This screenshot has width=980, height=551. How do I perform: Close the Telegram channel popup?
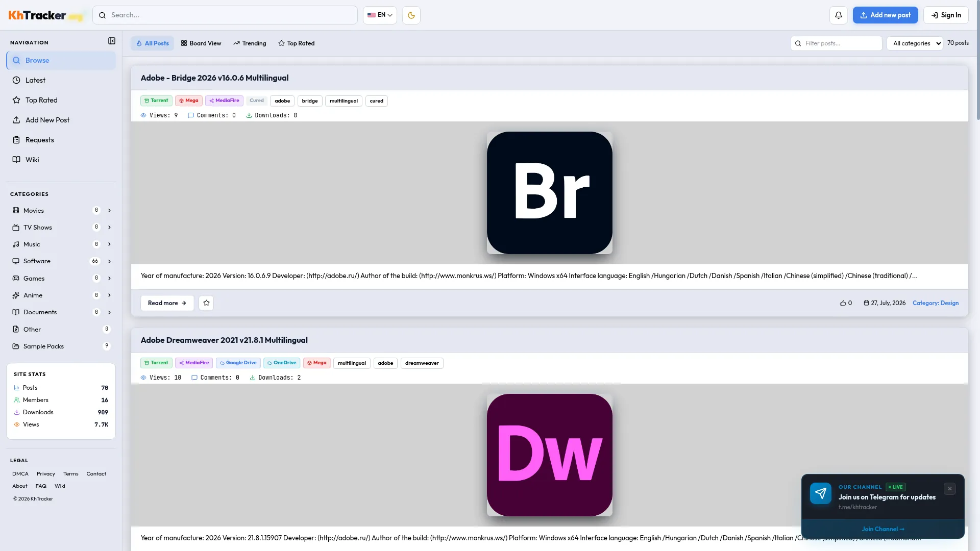(950, 489)
